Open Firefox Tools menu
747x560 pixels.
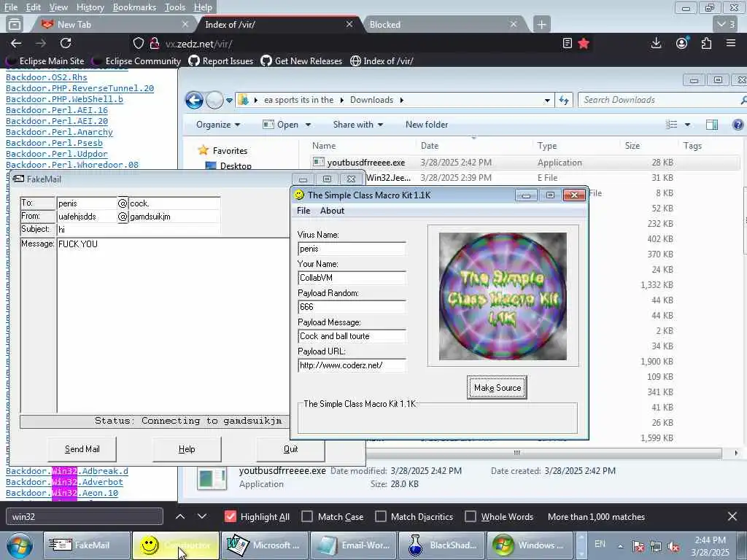click(174, 7)
